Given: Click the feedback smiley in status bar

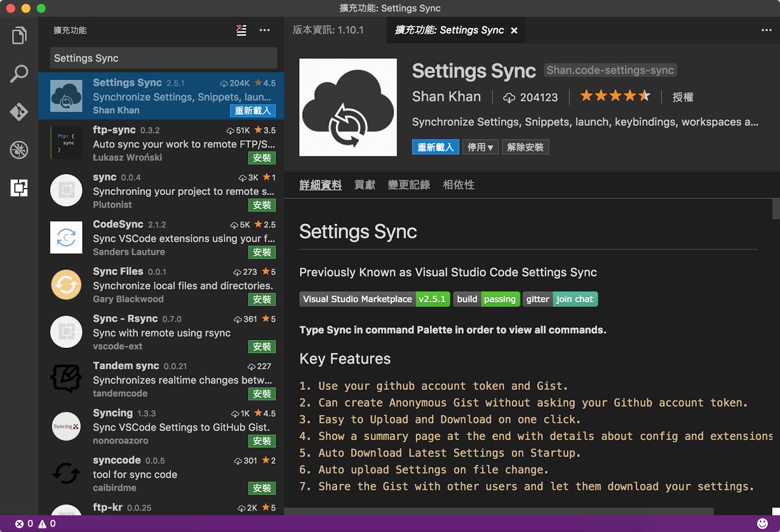Looking at the screenshot, I should coord(762,524).
